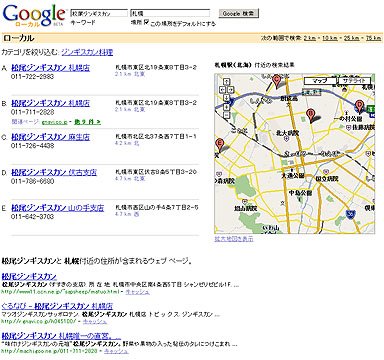Focus the 場所 location field
384x360 pixels.
(170, 14)
